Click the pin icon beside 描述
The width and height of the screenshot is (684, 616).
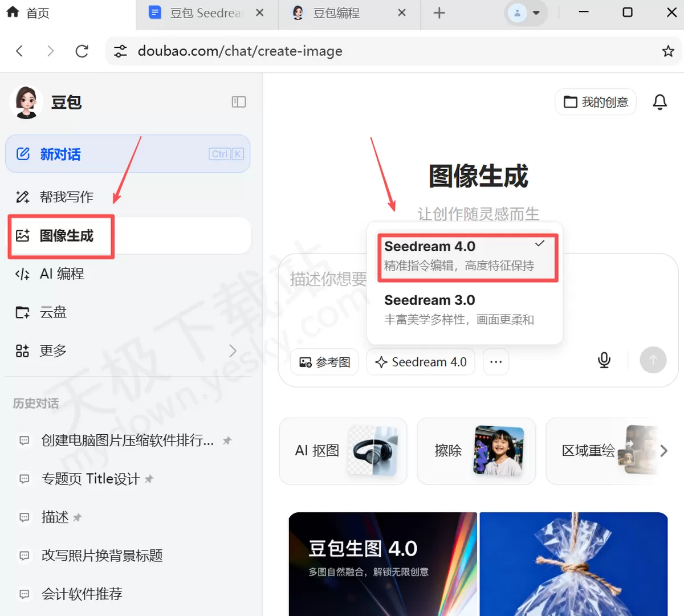(78, 517)
